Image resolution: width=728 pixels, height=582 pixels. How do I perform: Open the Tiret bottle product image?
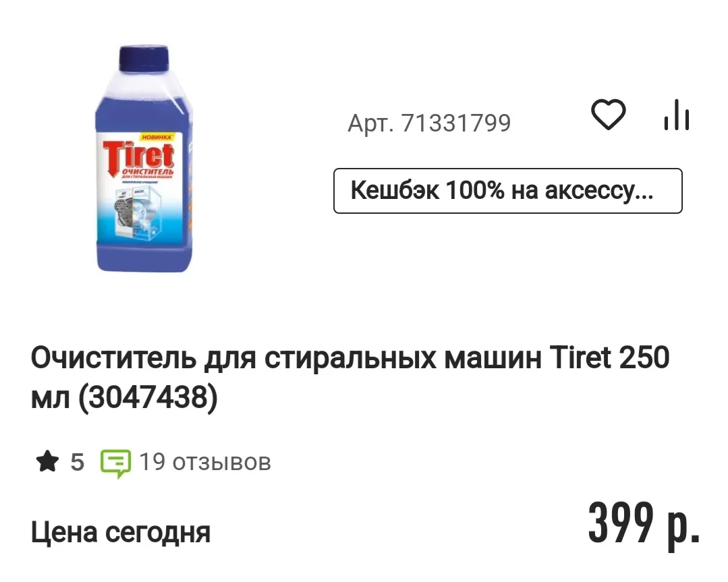pos(144,158)
